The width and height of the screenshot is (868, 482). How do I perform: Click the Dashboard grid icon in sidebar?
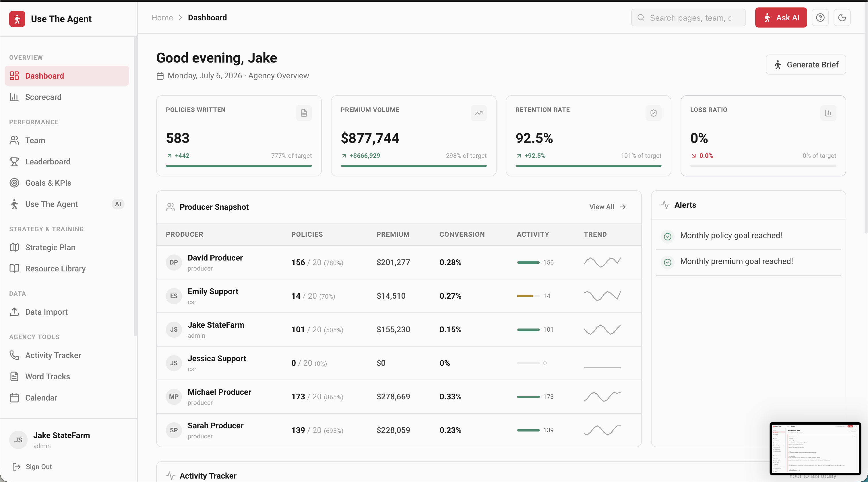(14, 76)
